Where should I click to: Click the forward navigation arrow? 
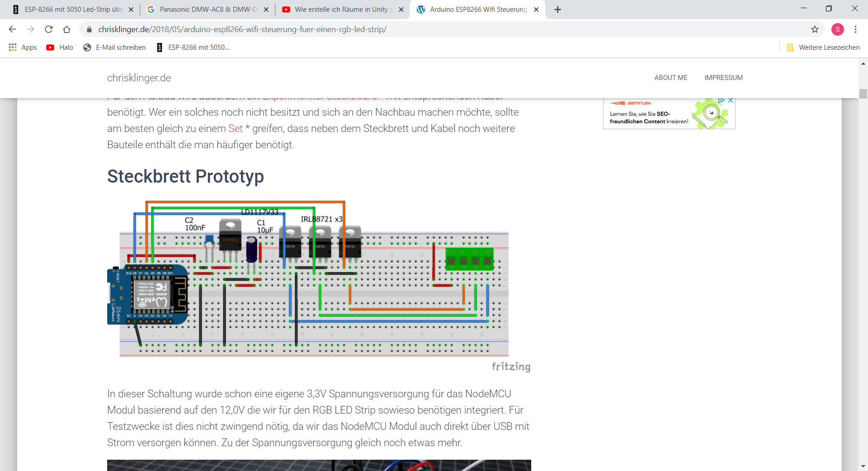(x=30, y=29)
